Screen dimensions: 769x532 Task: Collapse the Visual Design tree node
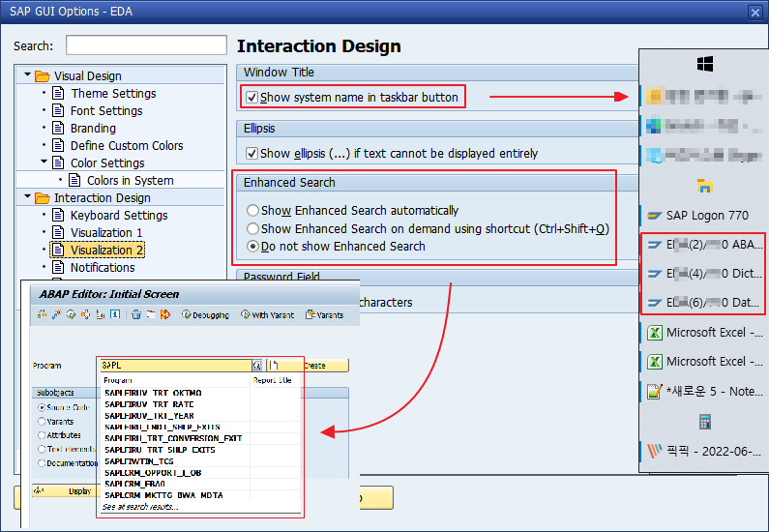(27, 75)
